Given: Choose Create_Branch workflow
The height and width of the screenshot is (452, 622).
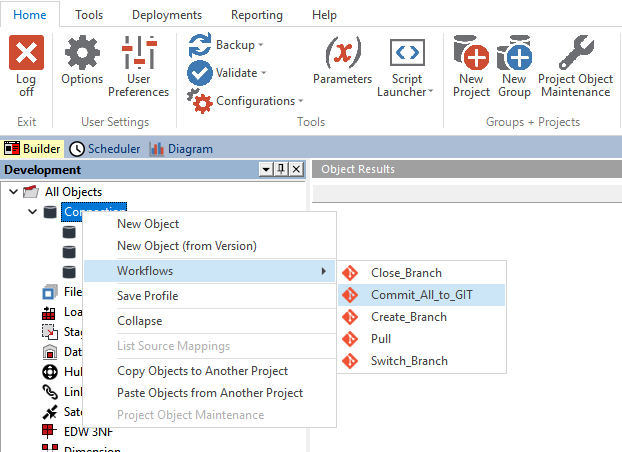Looking at the screenshot, I should coord(408,317).
